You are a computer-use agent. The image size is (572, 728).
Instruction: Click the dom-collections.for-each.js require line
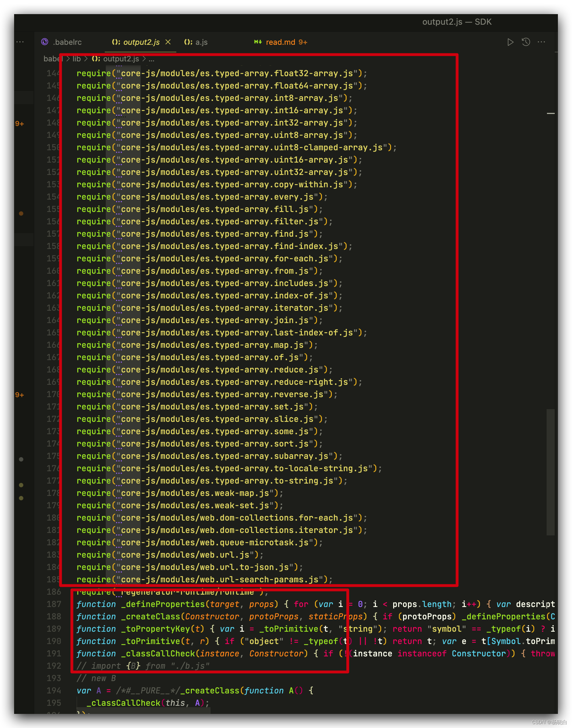tap(222, 518)
